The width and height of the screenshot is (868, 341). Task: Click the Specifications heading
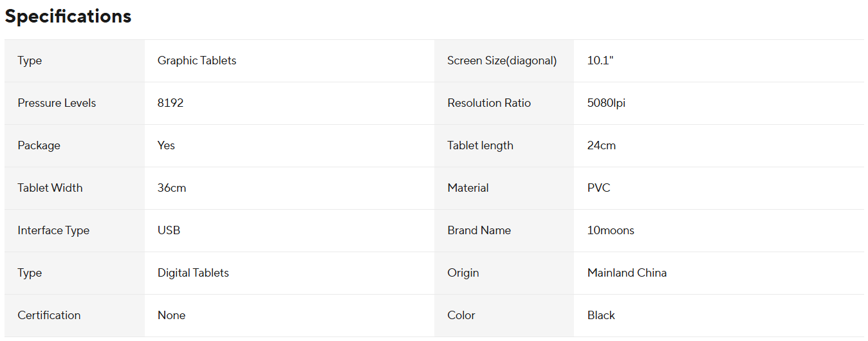click(x=68, y=17)
